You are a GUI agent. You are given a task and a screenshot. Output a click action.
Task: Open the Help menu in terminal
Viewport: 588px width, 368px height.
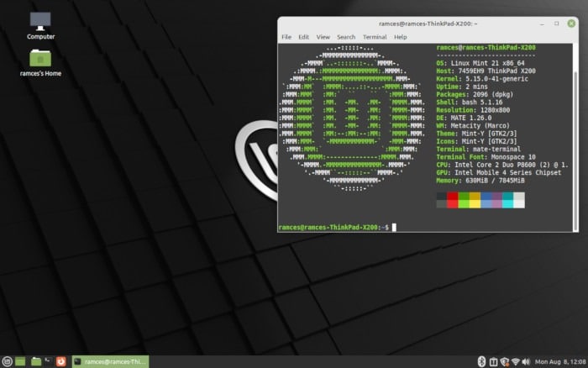pyautogui.click(x=400, y=37)
